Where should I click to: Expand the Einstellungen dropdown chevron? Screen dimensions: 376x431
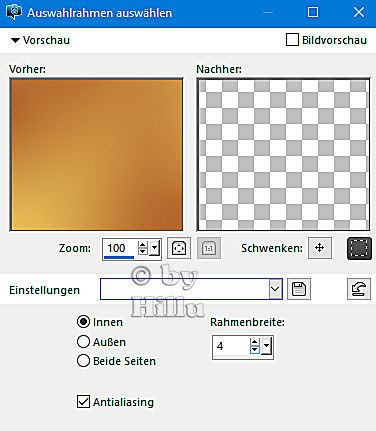[275, 289]
